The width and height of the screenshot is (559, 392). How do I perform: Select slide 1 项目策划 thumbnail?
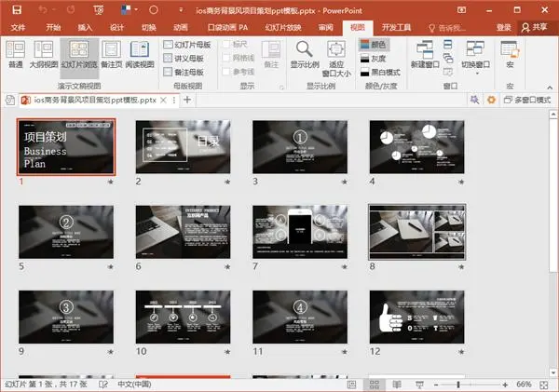(x=66, y=147)
